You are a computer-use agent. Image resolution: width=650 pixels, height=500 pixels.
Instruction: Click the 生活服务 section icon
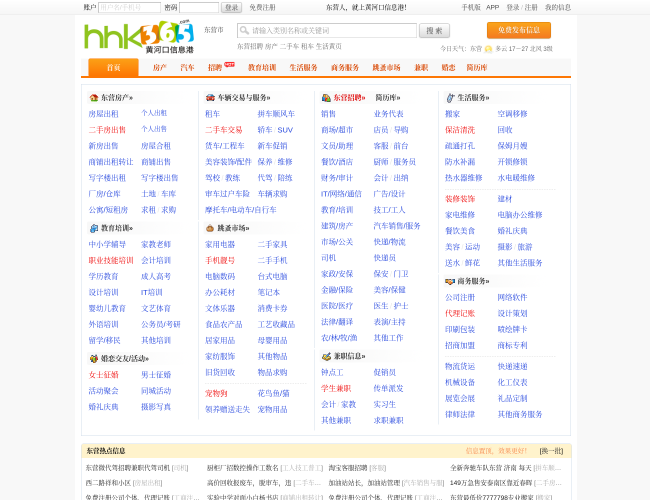click(x=450, y=98)
